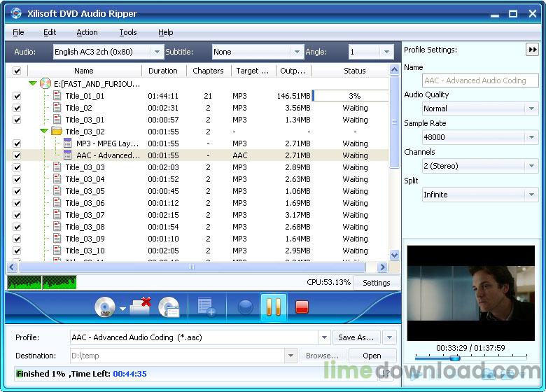Click the blue round Start Rip button
Image resolution: width=546 pixels, height=392 pixels.
245,307
